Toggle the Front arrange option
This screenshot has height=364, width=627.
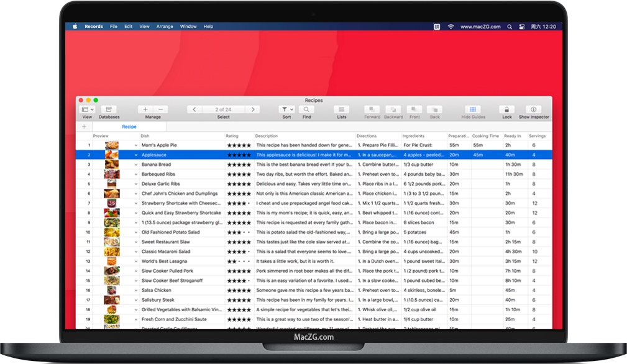click(x=414, y=108)
